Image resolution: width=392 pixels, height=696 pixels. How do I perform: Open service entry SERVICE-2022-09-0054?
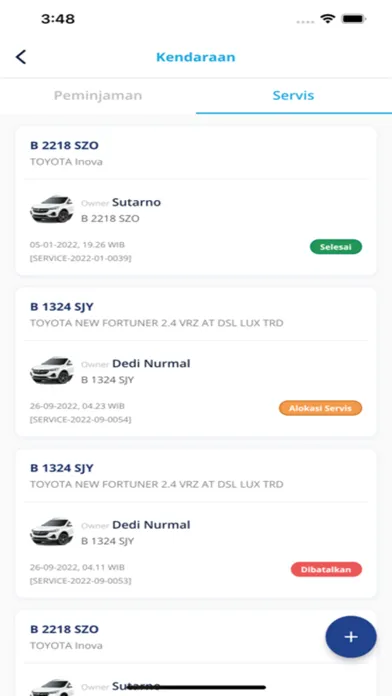click(x=80, y=419)
